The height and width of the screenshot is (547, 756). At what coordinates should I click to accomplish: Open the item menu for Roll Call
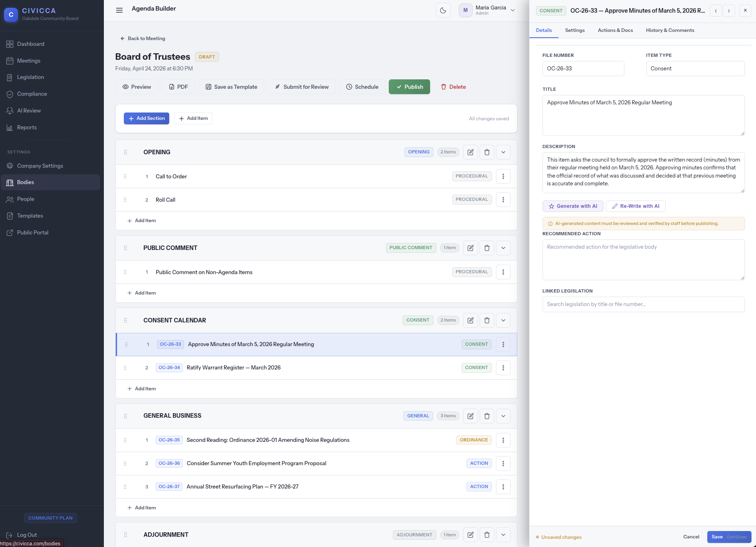[x=503, y=200]
